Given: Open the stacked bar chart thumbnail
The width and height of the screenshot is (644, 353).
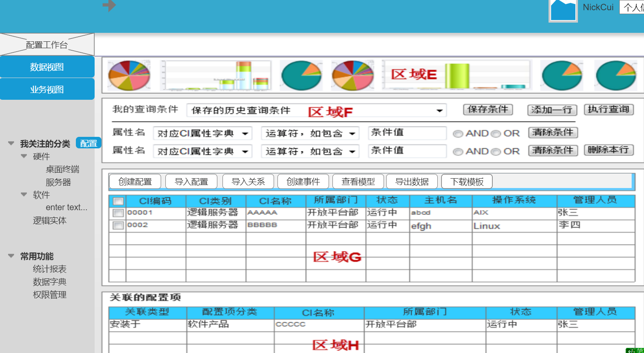Looking at the screenshot, I should [216, 75].
